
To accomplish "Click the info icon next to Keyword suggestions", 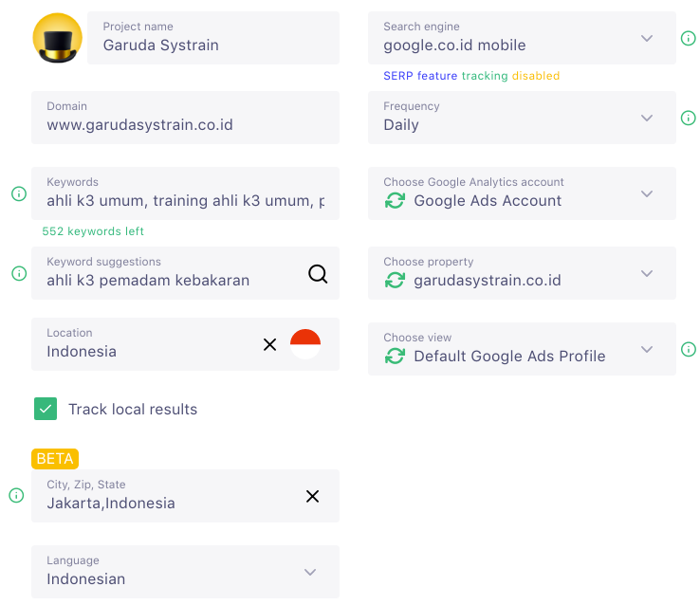I will click(19, 273).
